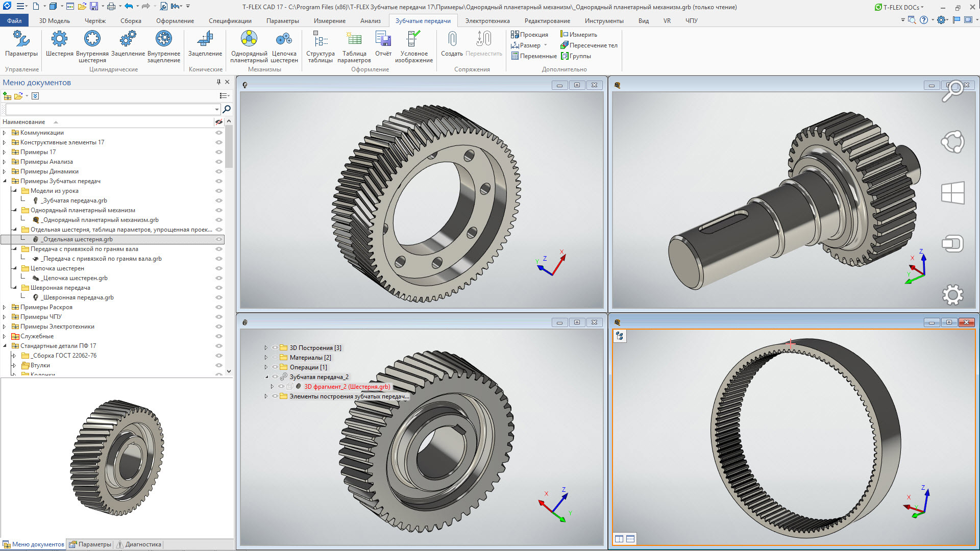Viewport: 980px width, 551px height.
Task: Toggle visibility eye for Служебные
Action: [219, 336]
